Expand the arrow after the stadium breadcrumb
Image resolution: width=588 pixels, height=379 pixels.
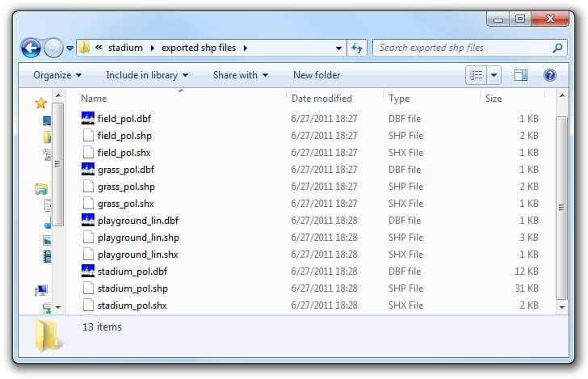(x=152, y=48)
